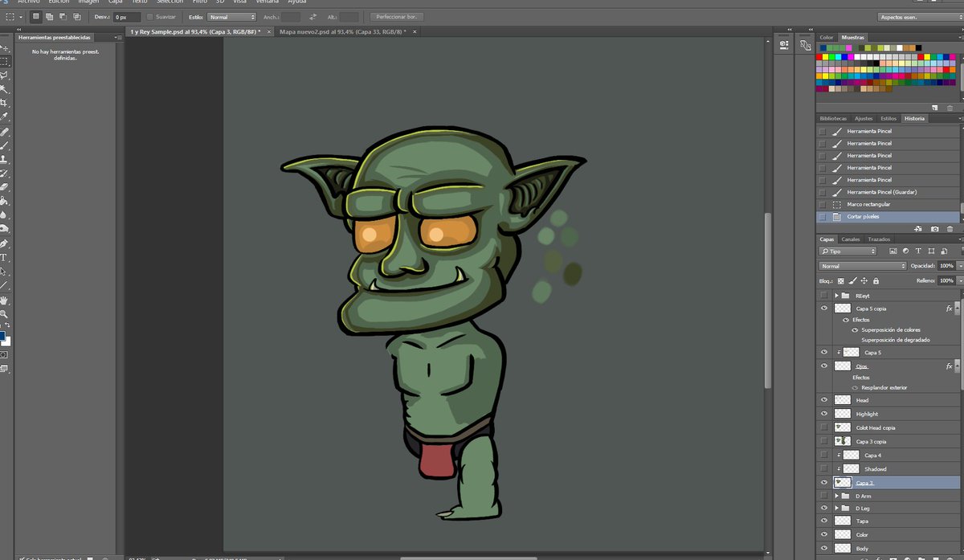Click the Intersect with Selection icon

pyautogui.click(x=77, y=16)
